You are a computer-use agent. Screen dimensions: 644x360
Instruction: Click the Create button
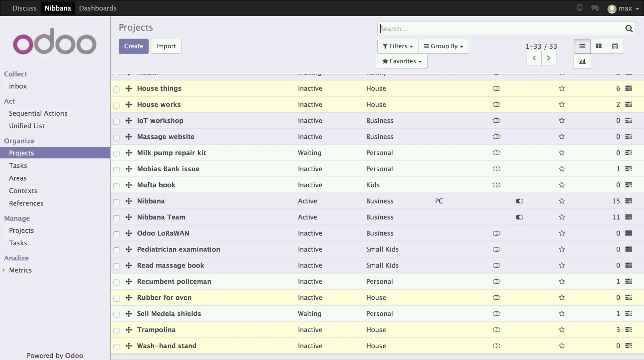pyautogui.click(x=133, y=46)
